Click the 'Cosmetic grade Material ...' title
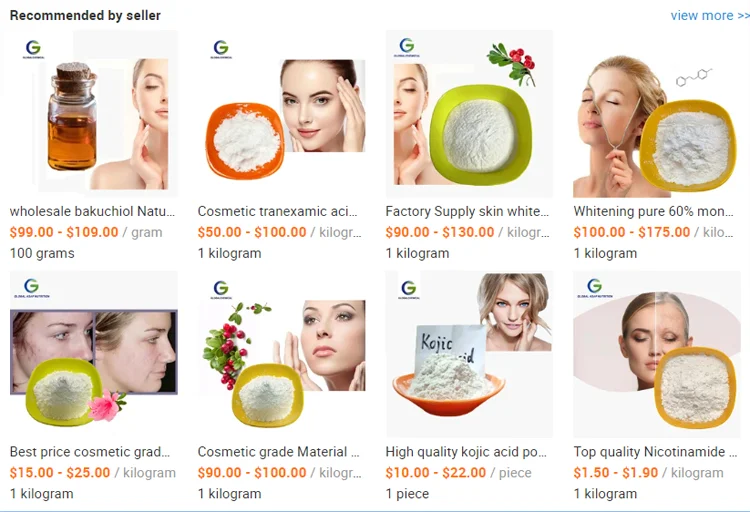 [x=278, y=452]
